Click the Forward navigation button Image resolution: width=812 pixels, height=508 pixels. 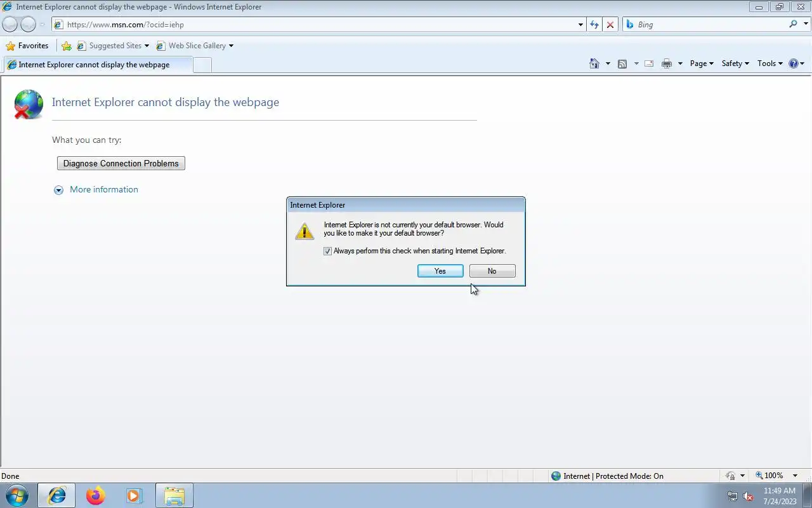click(x=28, y=24)
